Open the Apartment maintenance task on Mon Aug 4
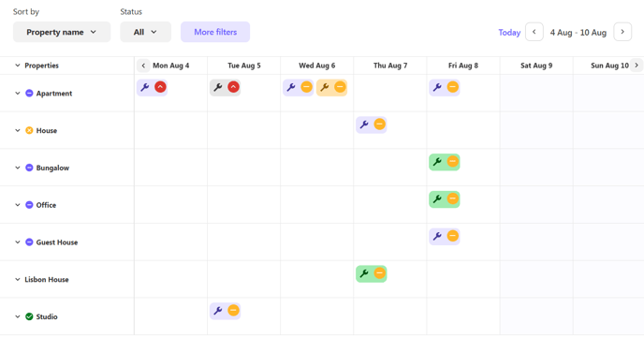644x337 pixels. 152,88
